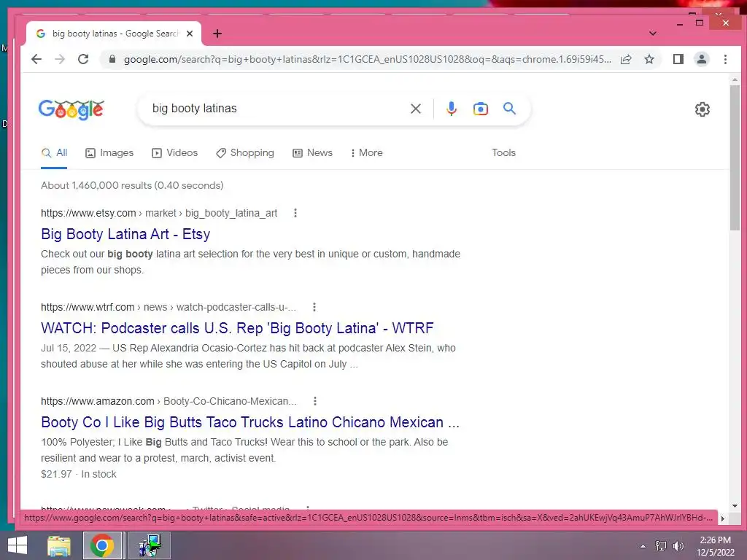
Task: Open the taskbar clock and date
Action: pyautogui.click(x=716, y=546)
